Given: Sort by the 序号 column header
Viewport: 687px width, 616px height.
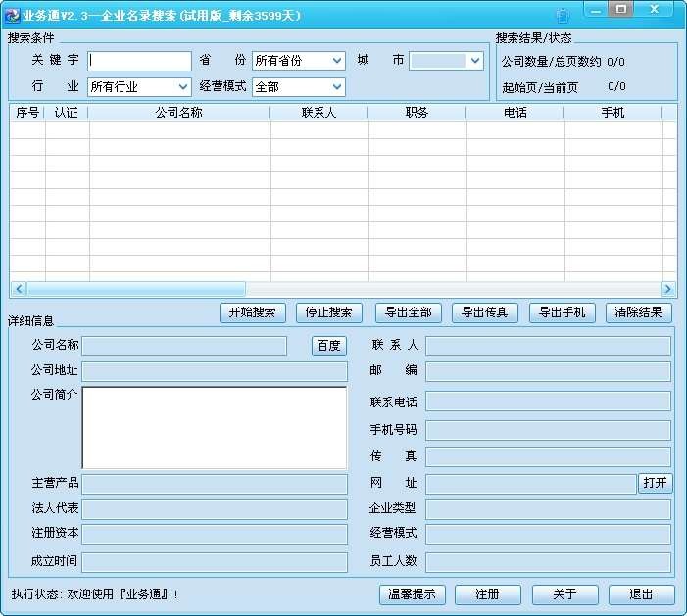Looking at the screenshot, I should tap(27, 113).
